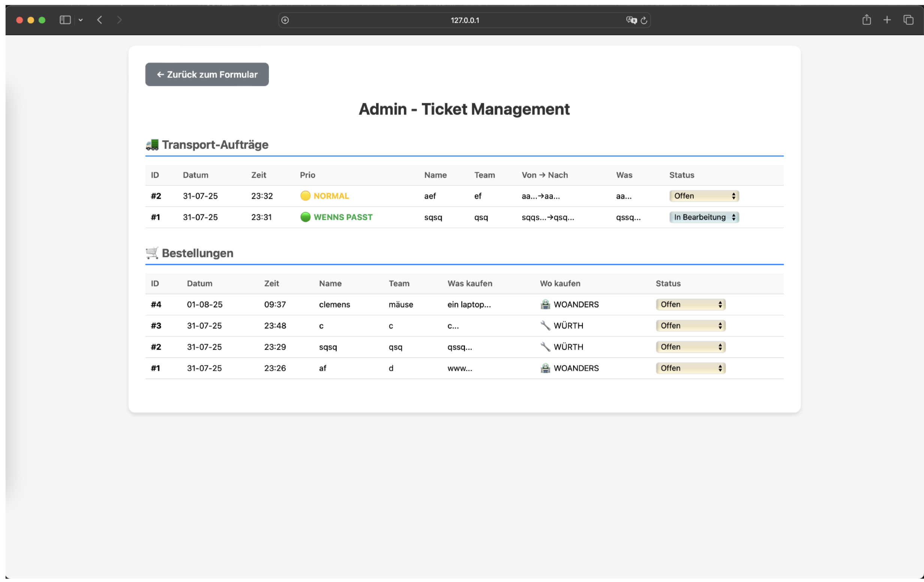The width and height of the screenshot is (924, 582).
Task: Open status dropdown for Bestellung #3
Action: [690, 326]
